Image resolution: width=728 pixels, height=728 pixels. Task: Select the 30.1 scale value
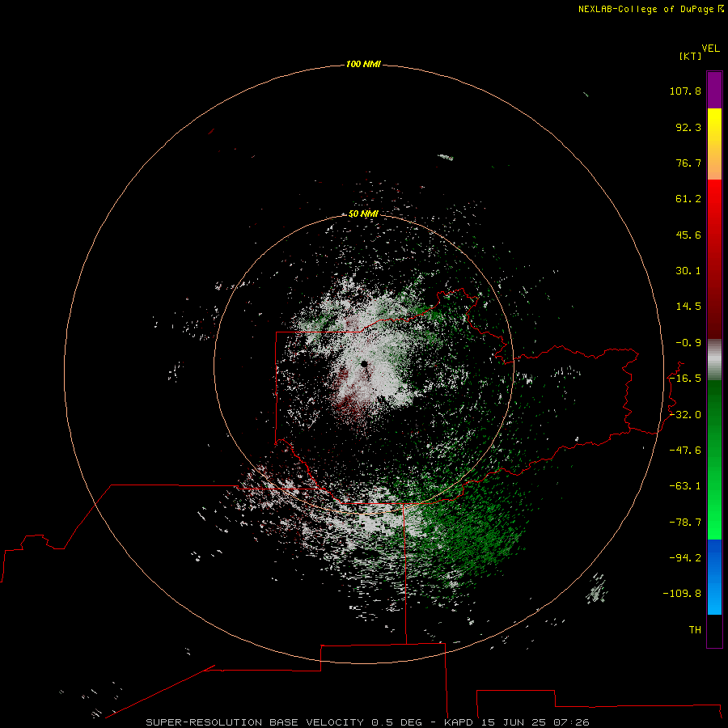click(688, 271)
